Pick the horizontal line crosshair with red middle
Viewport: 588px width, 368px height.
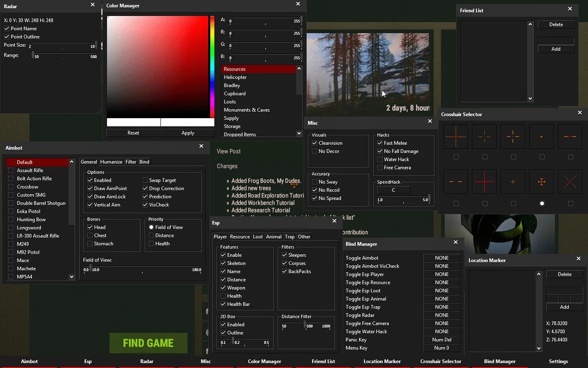coord(570,137)
